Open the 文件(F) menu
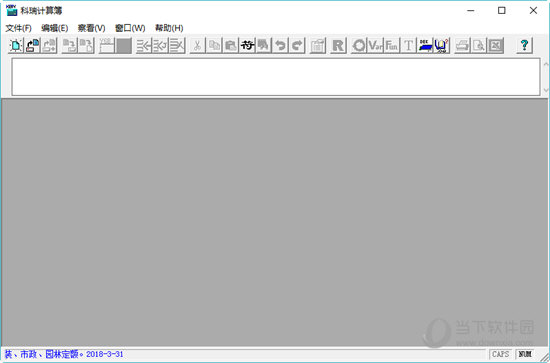Screen dimensions: 550x363 click(x=18, y=28)
